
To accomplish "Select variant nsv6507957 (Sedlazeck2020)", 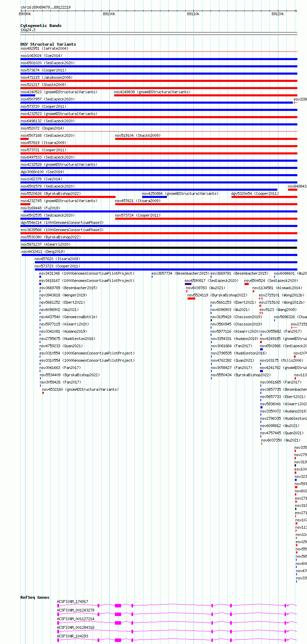I will click(x=48, y=99).
